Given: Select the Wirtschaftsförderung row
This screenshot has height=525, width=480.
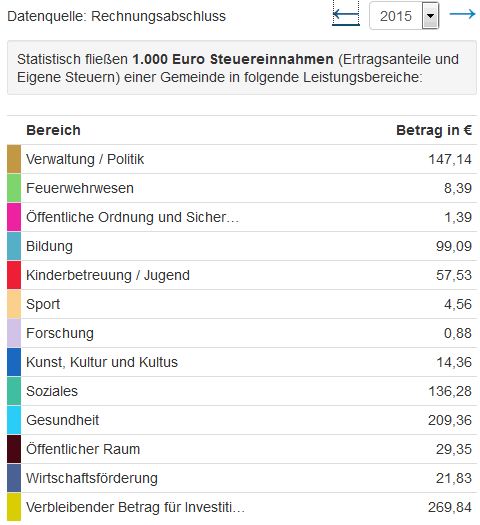Looking at the screenshot, I should coord(242,478).
